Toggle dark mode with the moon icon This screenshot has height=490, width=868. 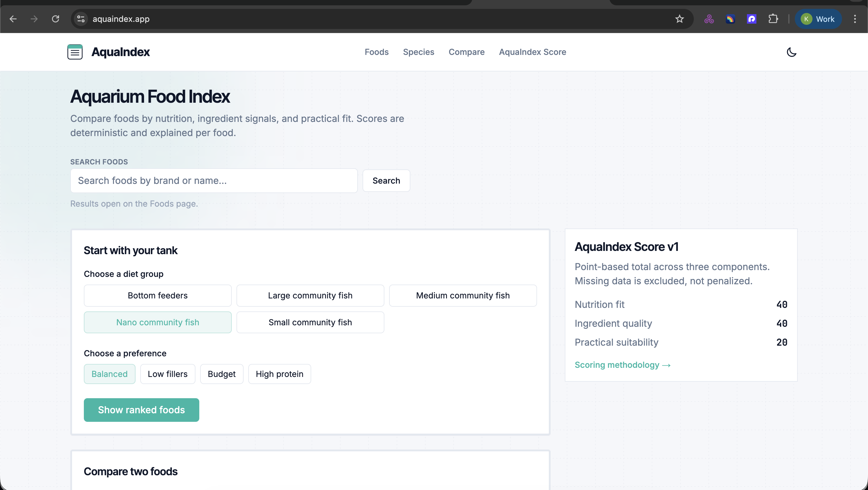(x=792, y=52)
